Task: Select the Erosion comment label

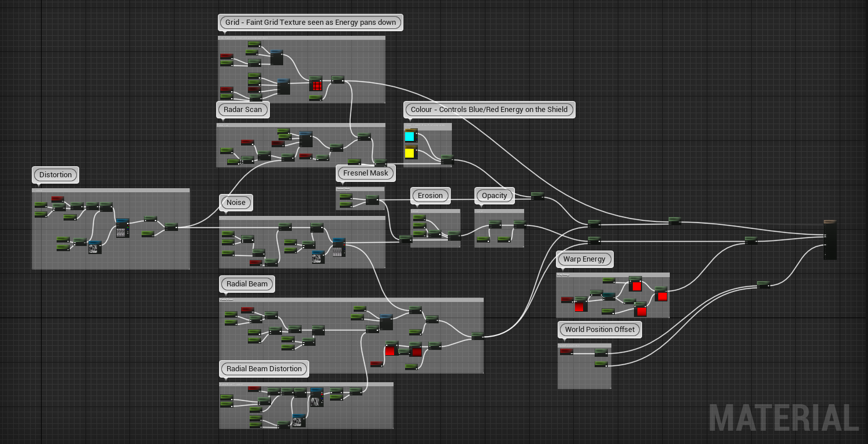Action: tap(430, 196)
